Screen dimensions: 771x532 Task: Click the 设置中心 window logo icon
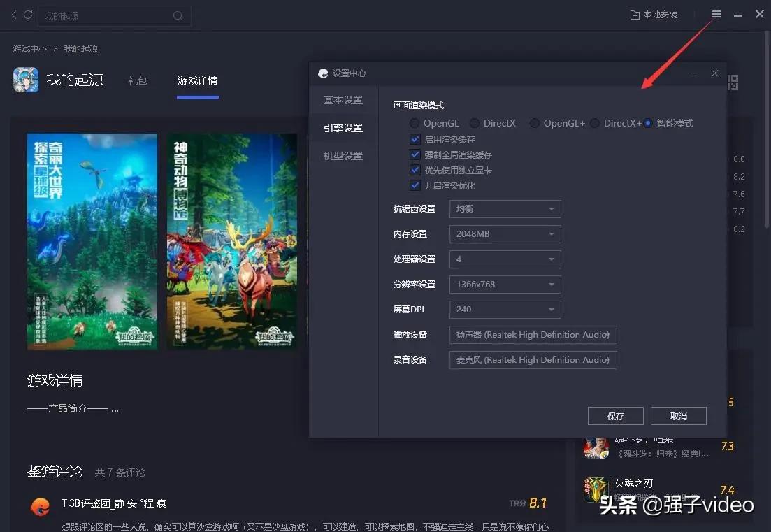tap(323, 73)
